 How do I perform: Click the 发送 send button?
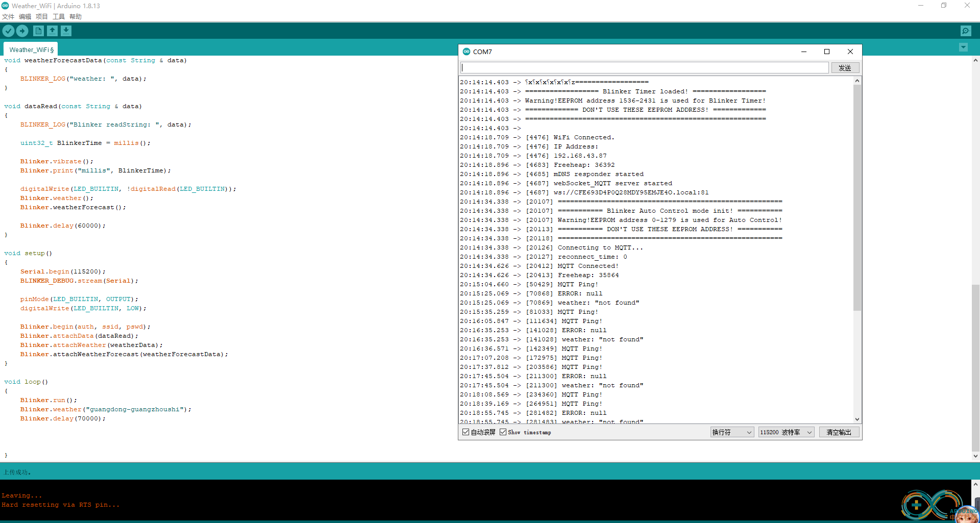[x=845, y=68]
